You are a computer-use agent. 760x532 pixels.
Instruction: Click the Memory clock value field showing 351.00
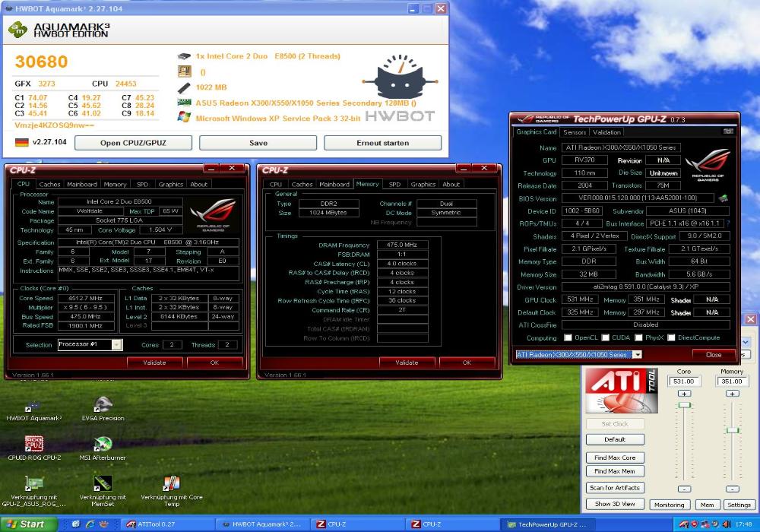732,382
